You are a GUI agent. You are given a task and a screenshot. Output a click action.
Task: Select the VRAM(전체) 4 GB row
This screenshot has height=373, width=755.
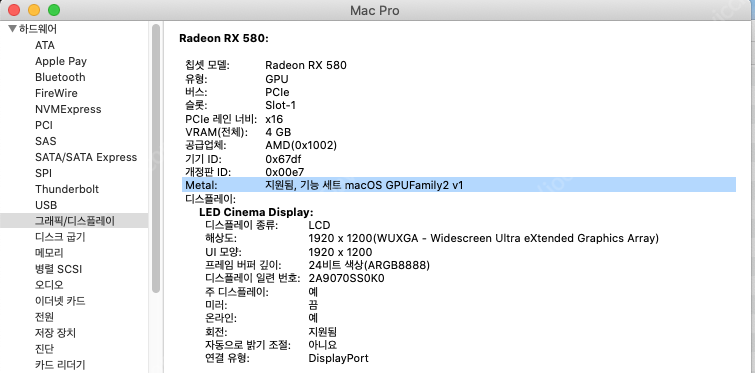click(238, 132)
